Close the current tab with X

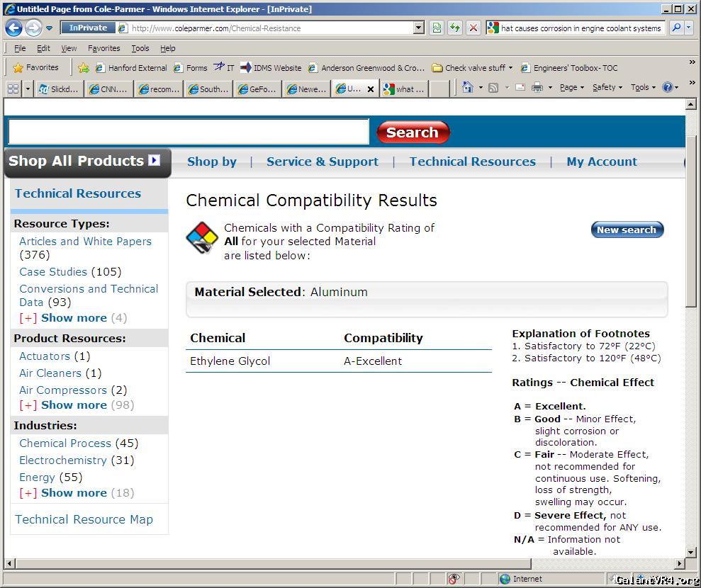pos(369,89)
